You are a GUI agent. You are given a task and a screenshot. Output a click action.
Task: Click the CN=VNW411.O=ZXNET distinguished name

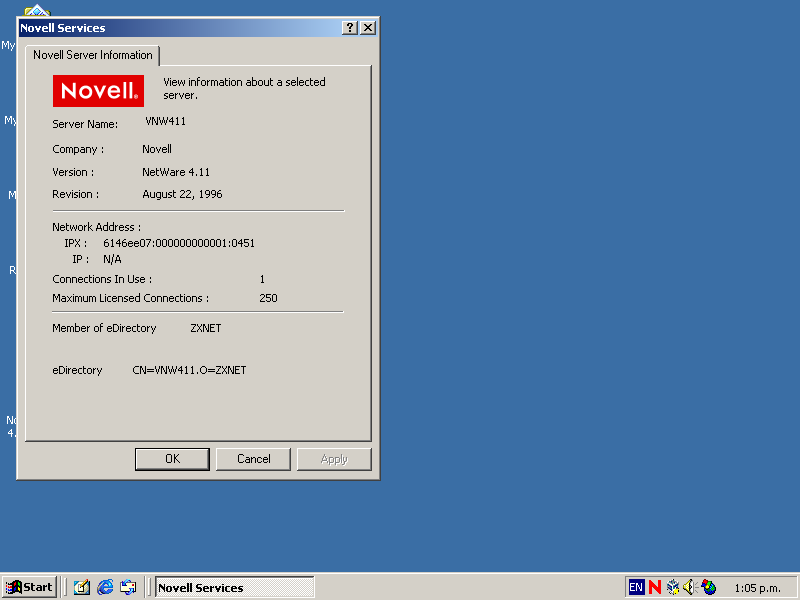tap(189, 370)
